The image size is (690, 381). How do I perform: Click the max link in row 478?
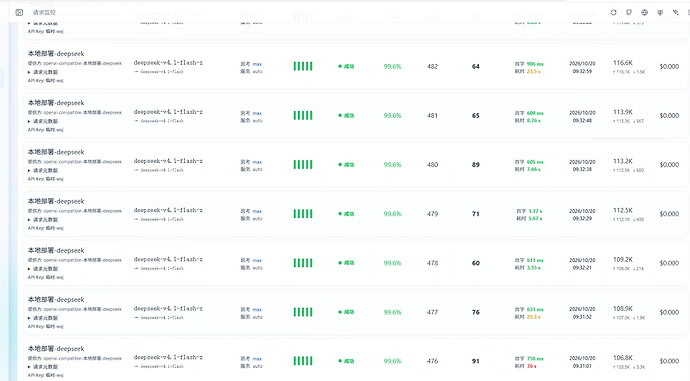pyautogui.click(x=257, y=260)
